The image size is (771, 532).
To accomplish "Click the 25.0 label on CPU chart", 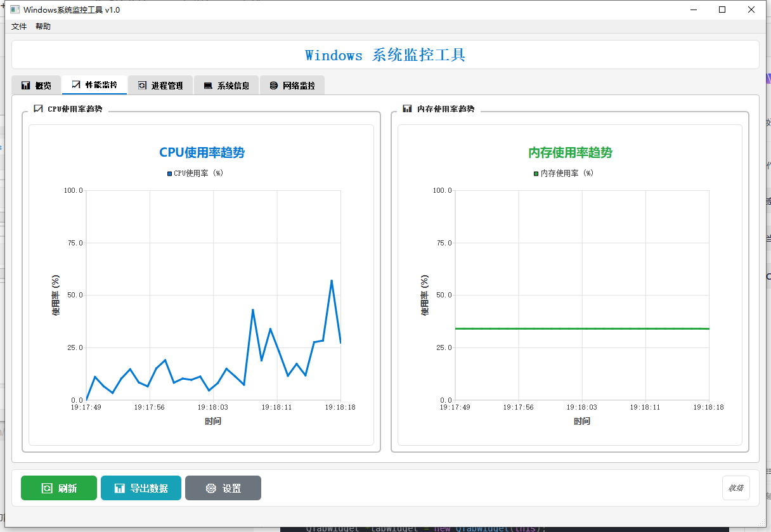I will (x=74, y=347).
